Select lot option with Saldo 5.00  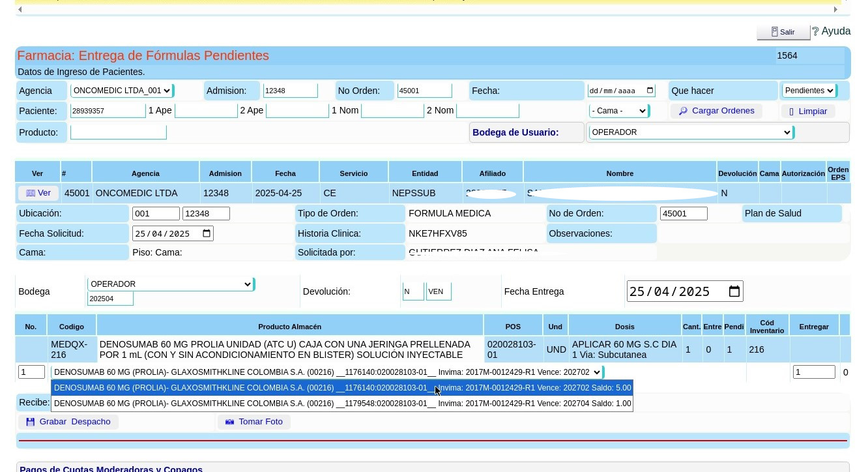(x=342, y=388)
